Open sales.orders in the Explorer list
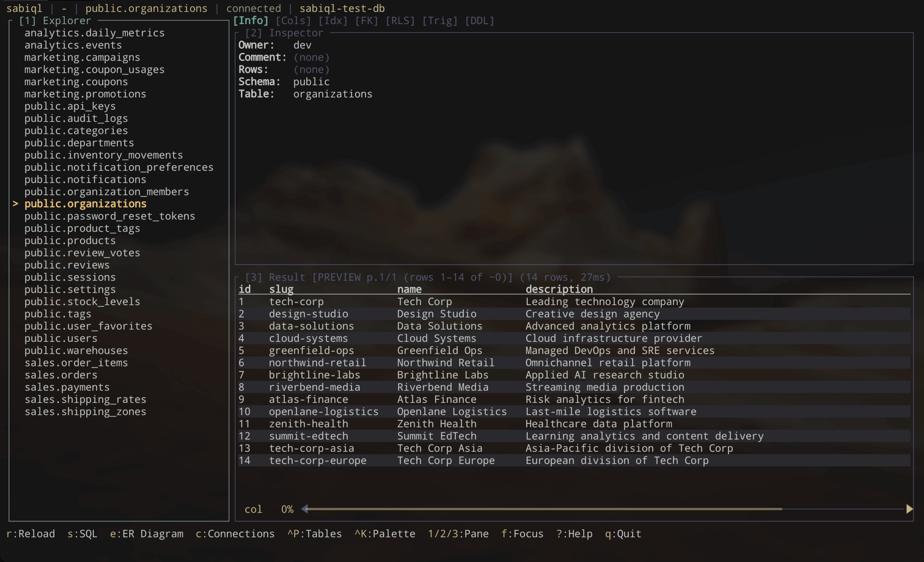 pos(61,375)
